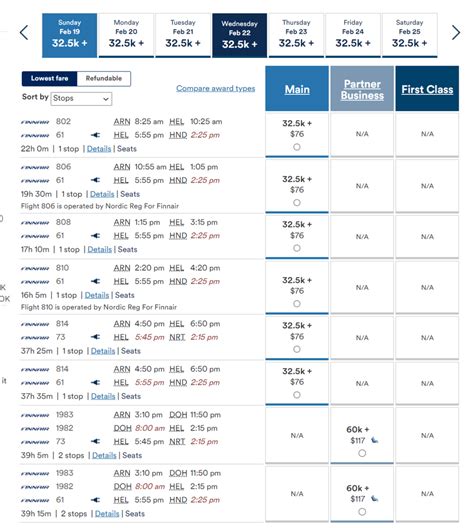Screen dimensions: 474x528
Task: Switch to Refundable fare option
Action: [104, 78]
